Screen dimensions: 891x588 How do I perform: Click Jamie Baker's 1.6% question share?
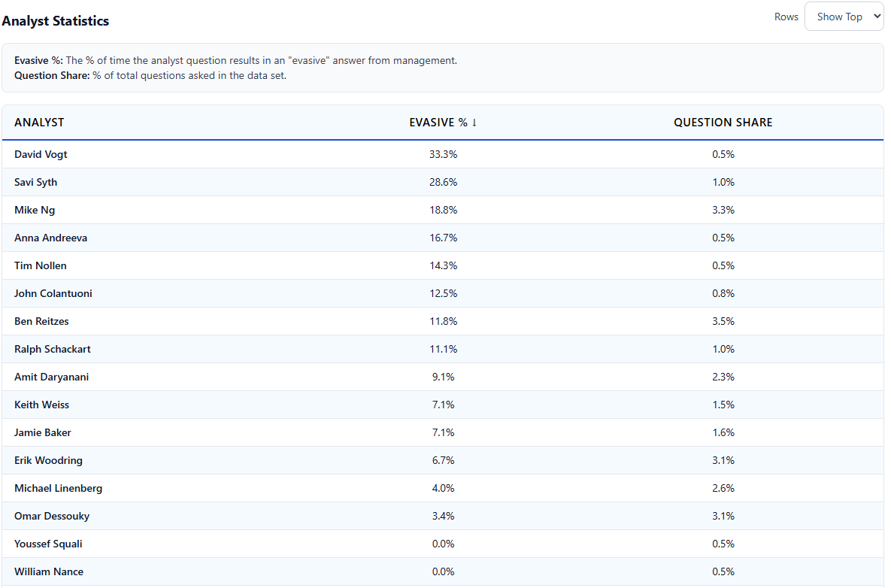[x=723, y=433]
